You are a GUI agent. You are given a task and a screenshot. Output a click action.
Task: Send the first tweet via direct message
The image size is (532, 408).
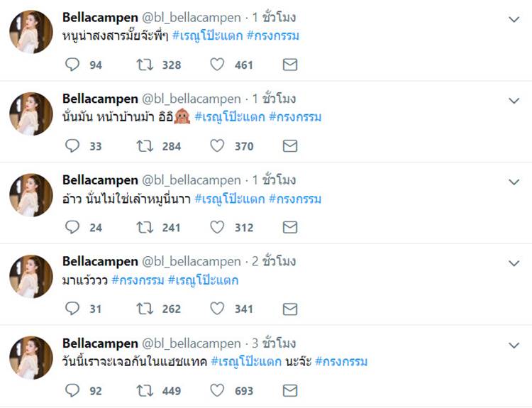pos(289,65)
